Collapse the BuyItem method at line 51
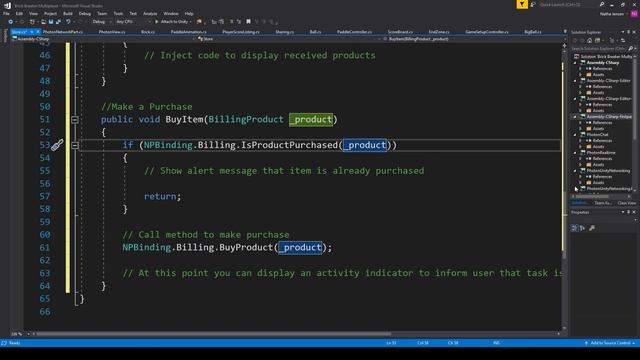 pos(75,120)
